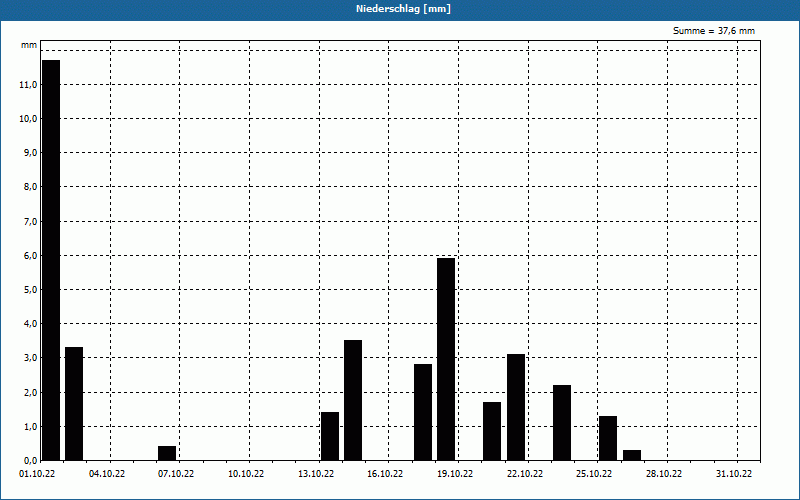Click the x-axis label "31.10.22"
800x500 pixels.
[x=734, y=474]
